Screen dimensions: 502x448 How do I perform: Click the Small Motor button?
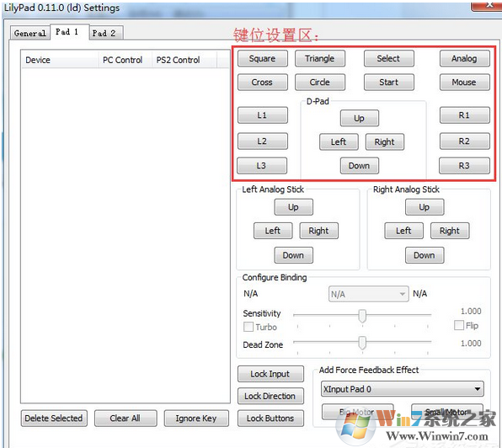[447, 412]
